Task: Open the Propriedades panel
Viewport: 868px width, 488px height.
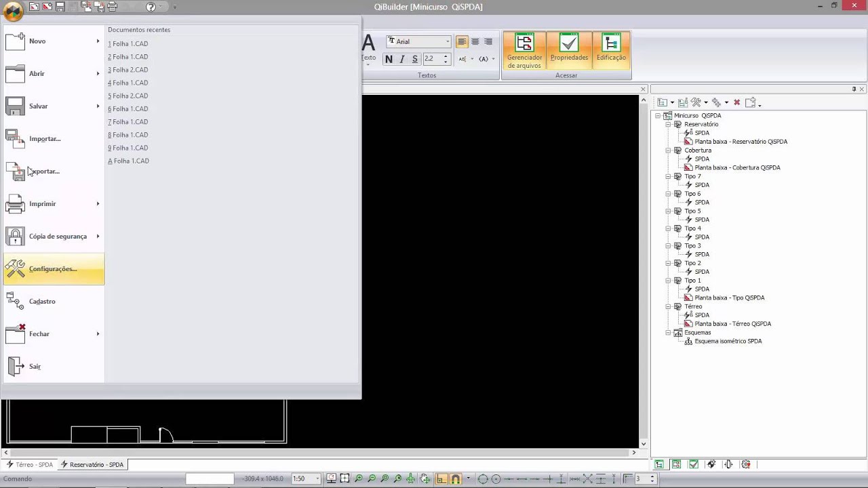Action: click(x=569, y=51)
